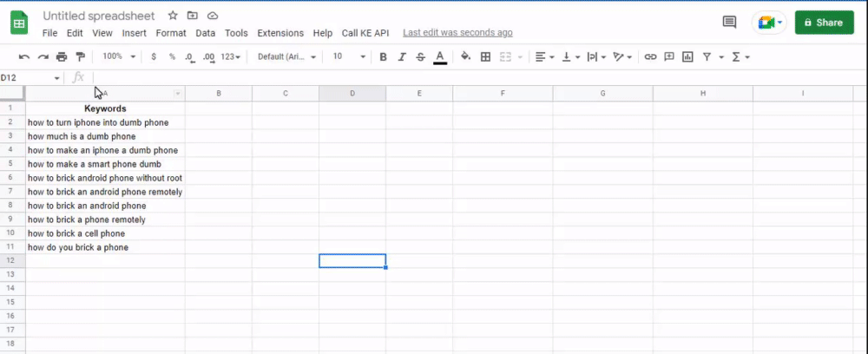Toggle italic formatting
The image size is (868, 354).
(x=402, y=57)
